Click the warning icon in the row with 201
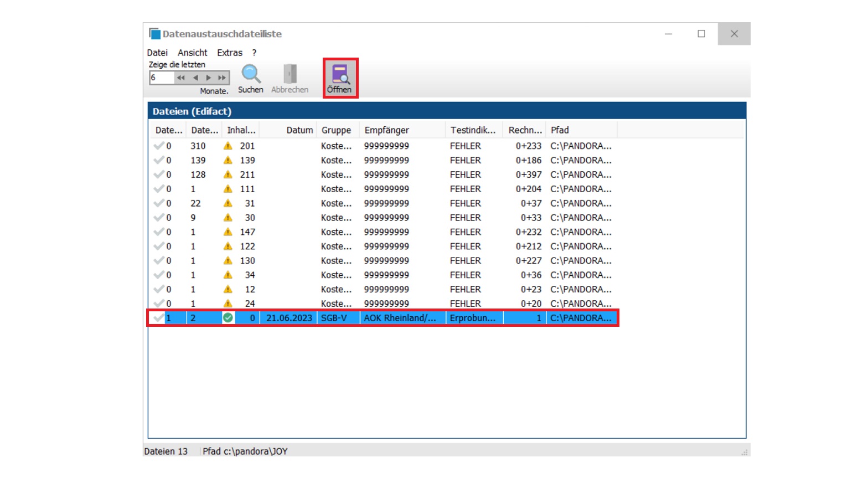The height and width of the screenshot is (483, 868). pos(228,146)
